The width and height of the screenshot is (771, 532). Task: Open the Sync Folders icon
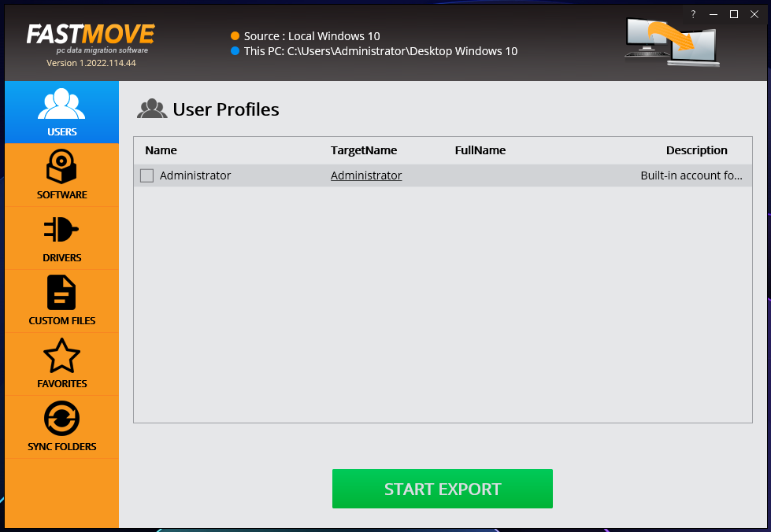tap(61, 419)
